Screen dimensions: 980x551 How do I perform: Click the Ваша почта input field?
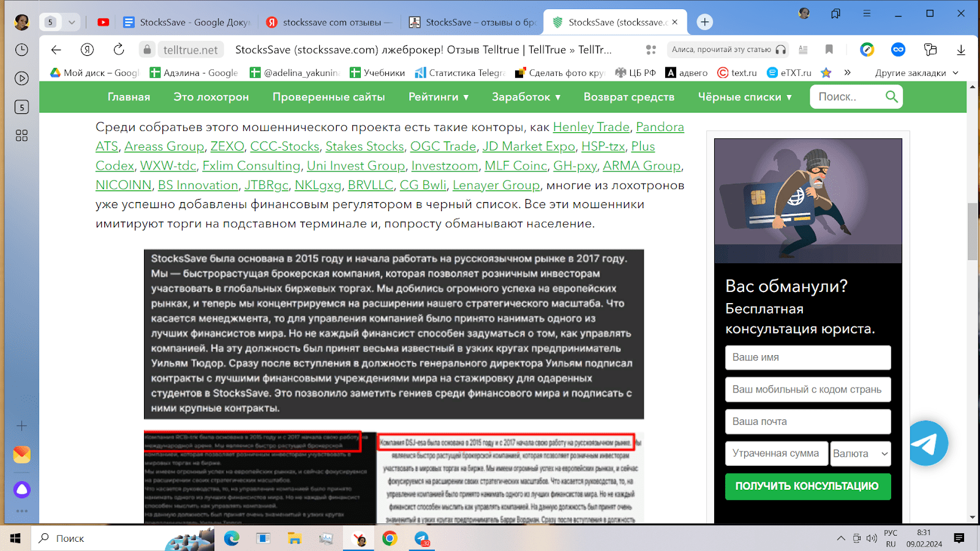click(808, 421)
